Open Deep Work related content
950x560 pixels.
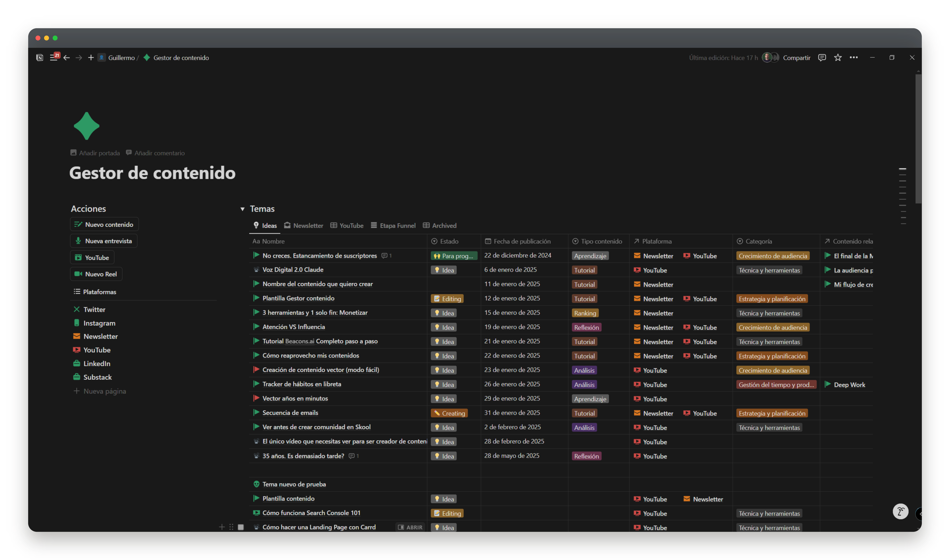tap(845, 385)
